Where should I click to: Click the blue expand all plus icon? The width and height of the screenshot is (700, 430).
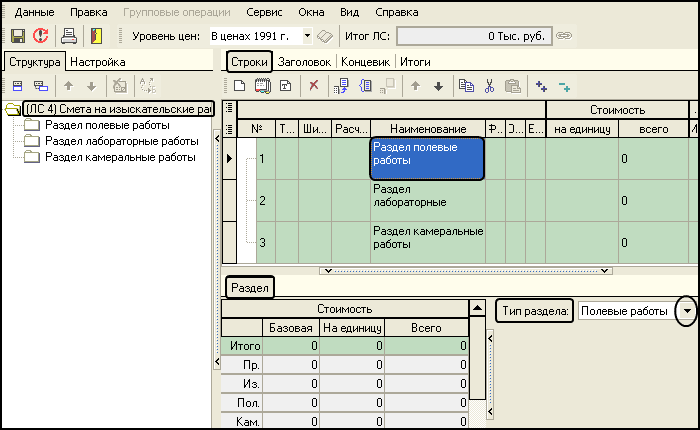[542, 86]
